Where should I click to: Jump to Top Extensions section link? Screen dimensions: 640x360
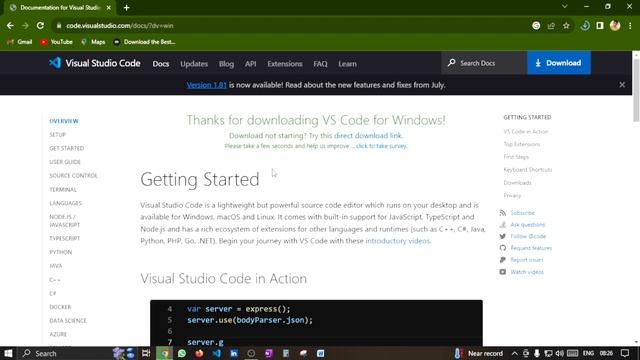coord(522,144)
